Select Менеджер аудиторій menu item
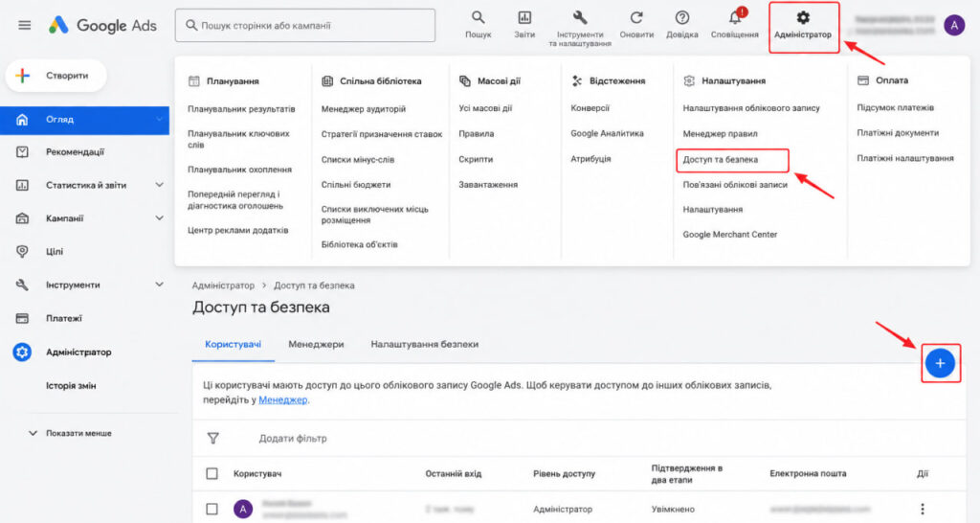 (363, 109)
